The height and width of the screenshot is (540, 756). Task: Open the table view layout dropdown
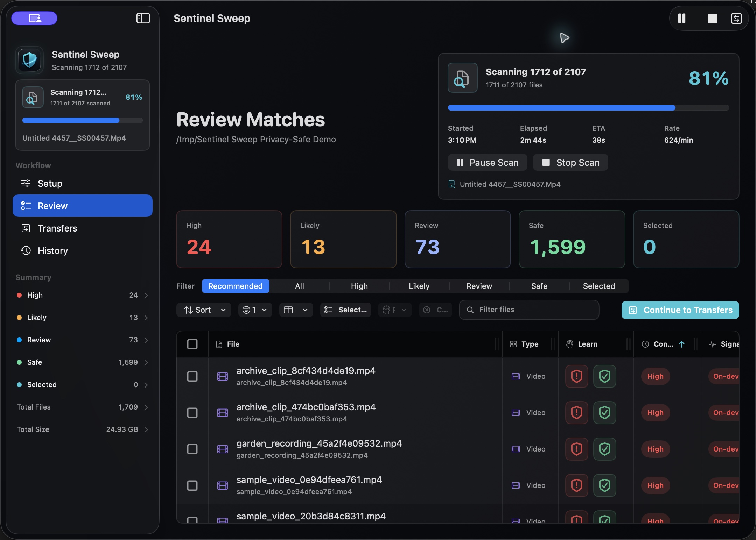click(x=296, y=310)
